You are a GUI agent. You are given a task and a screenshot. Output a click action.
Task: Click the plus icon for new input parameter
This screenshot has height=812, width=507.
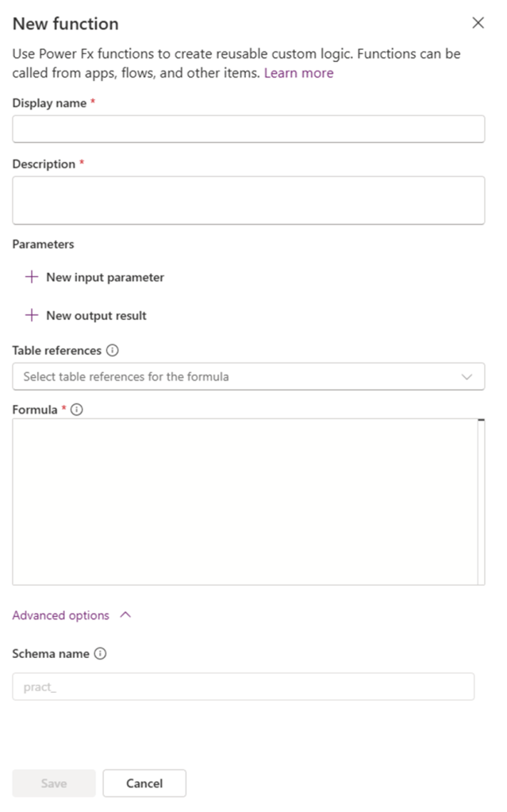[x=32, y=277]
